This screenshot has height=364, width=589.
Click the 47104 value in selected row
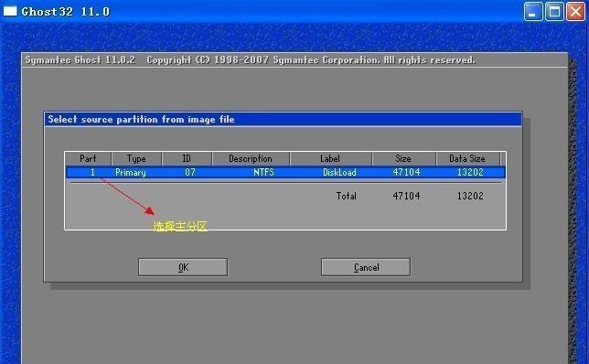coord(406,173)
